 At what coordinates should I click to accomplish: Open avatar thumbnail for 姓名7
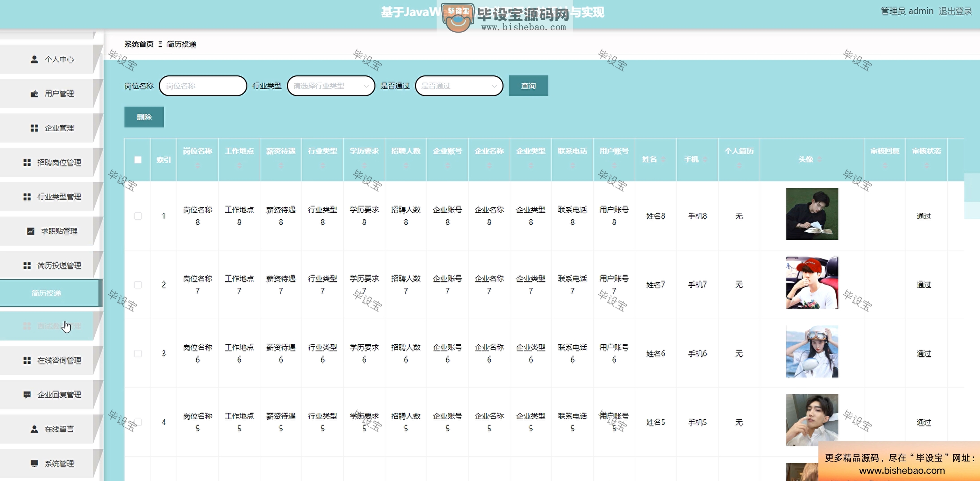(812, 282)
